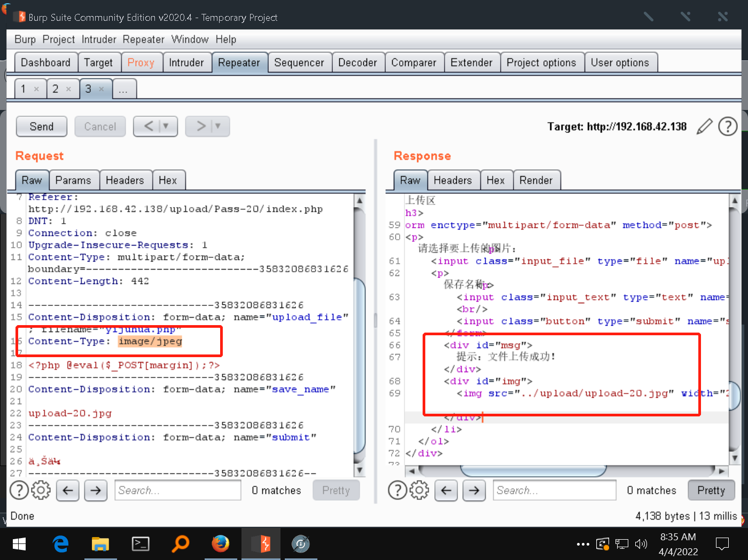Open notification center icon
Screen dimensions: 748x560
pyautogui.click(x=722, y=545)
